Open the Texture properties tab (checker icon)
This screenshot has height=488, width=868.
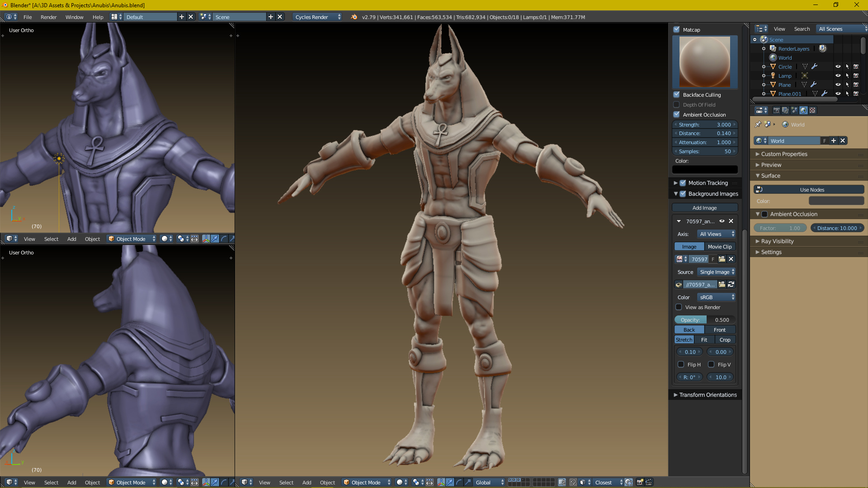click(812, 110)
